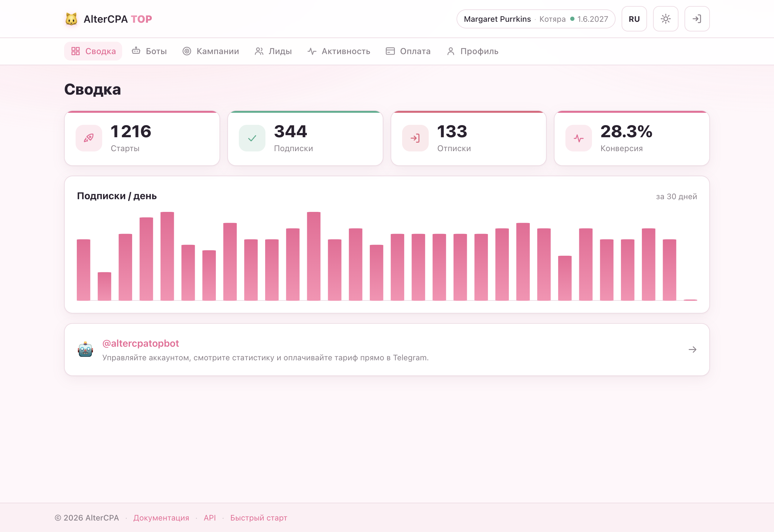Click the Подписки / день chart title
The image size is (774, 532).
[117, 196]
